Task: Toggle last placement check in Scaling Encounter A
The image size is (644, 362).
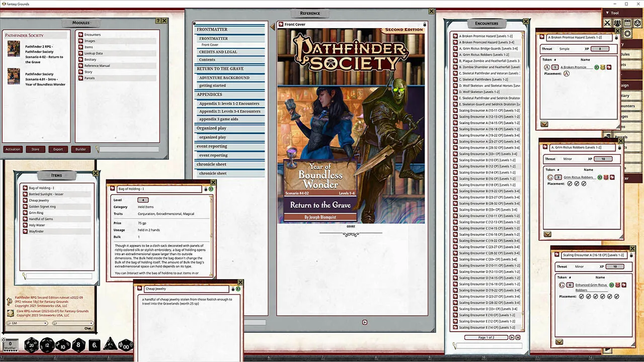Action: 617,297
